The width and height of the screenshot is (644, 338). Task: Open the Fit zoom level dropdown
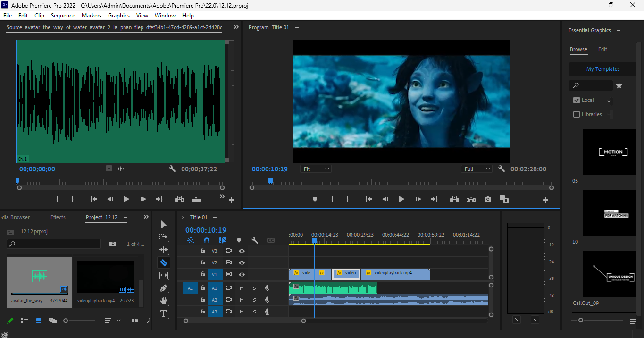coord(316,169)
